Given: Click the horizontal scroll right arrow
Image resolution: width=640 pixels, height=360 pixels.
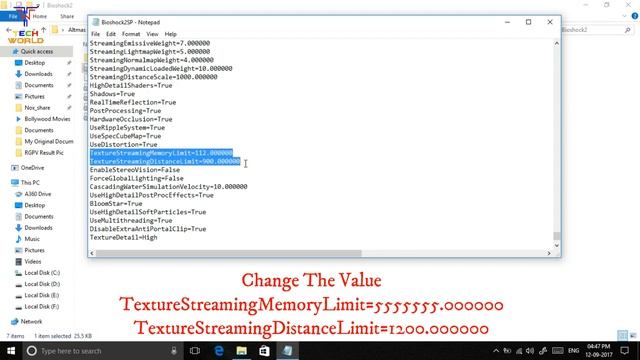Looking at the screenshot, I should coord(549,253).
